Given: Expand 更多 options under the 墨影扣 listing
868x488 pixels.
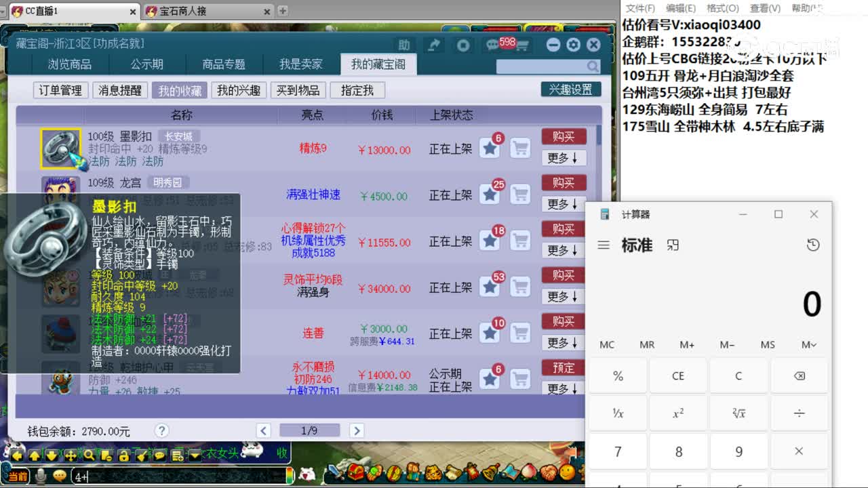Looking at the screenshot, I should [562, 157].
